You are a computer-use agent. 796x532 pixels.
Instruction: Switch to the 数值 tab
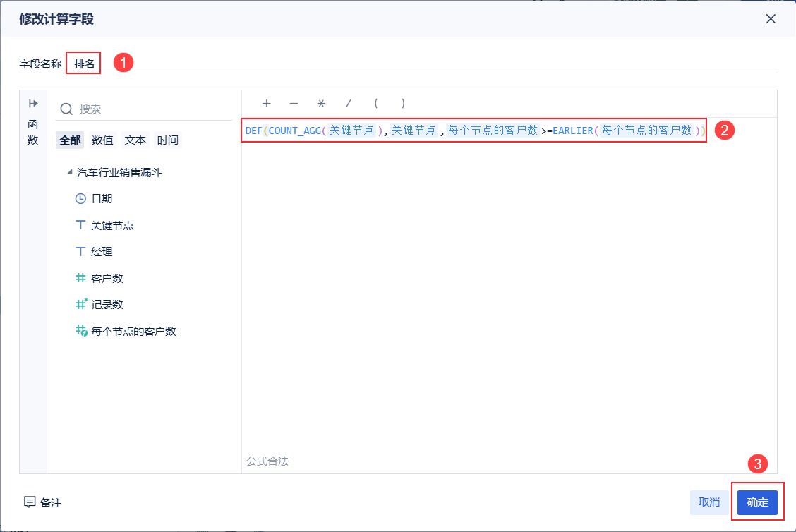[103, 140]
